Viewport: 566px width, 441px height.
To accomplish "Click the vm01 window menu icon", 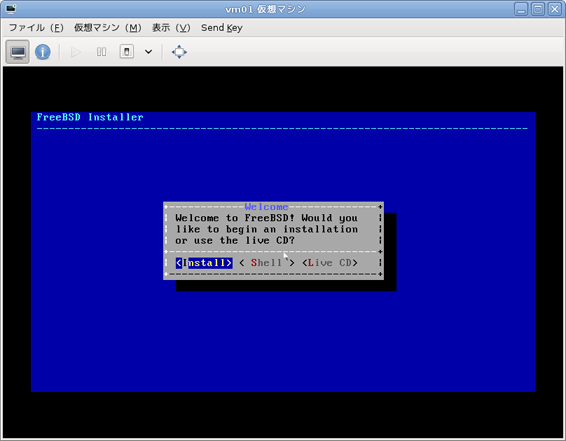I will [10, 9].
